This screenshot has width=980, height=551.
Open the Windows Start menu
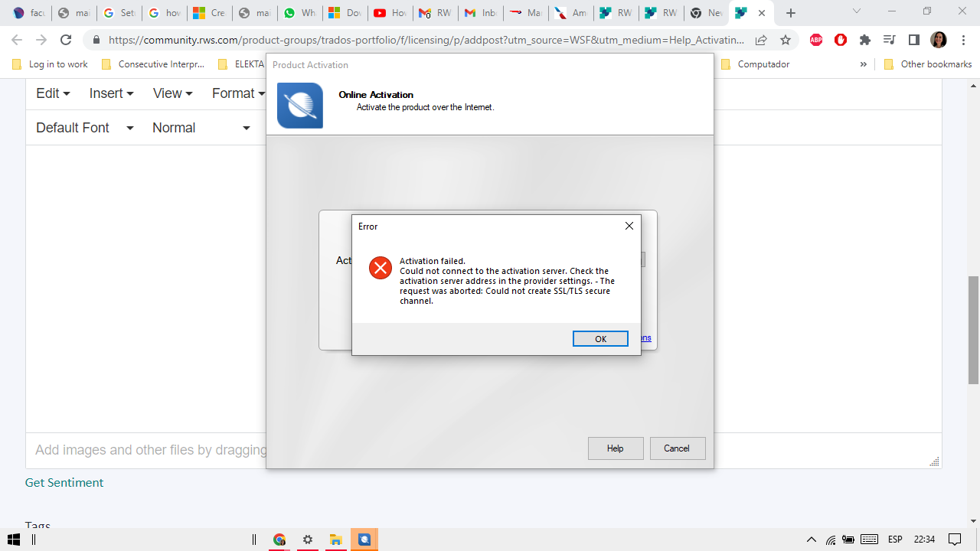[x=11, y=540]
